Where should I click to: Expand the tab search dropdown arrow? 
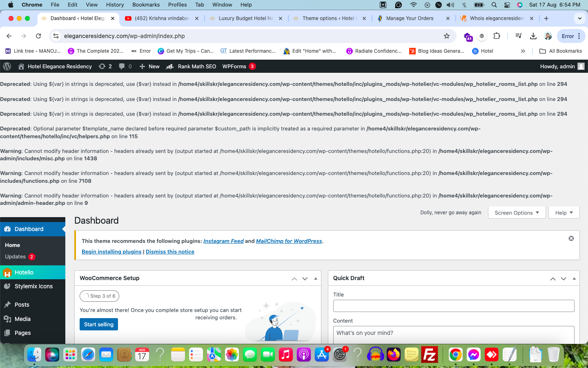pos(579,18)
